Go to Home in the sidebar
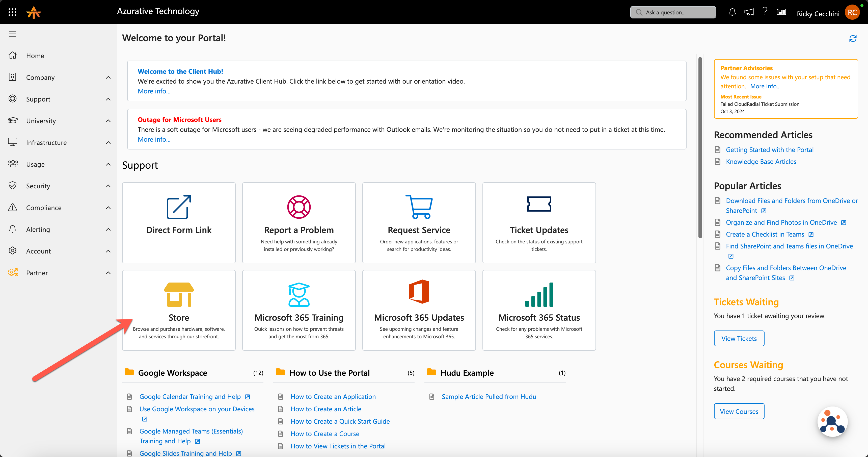Image resolution: width=868 pixels, height=457 pixels. pyautogui.click(x=35, y=56)
